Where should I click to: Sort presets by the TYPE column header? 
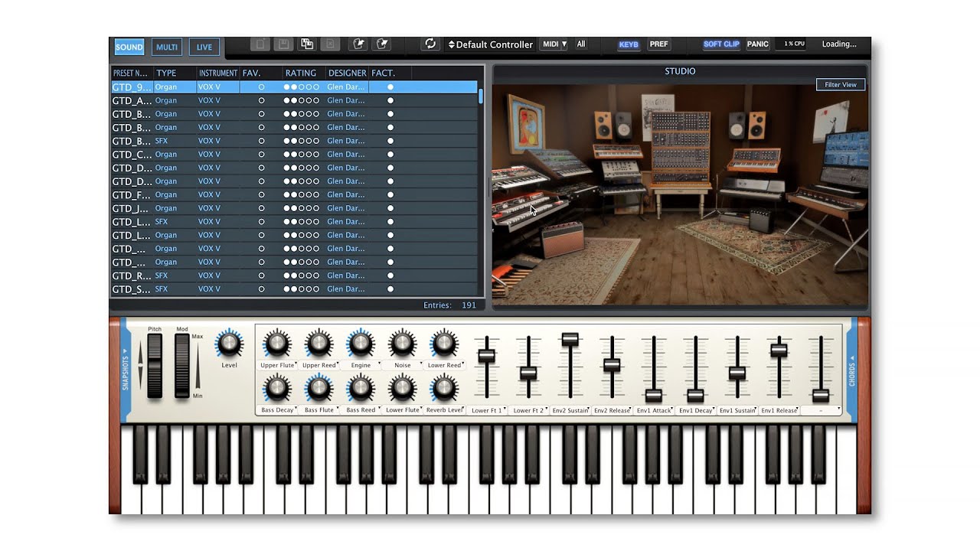pos(174,73)
